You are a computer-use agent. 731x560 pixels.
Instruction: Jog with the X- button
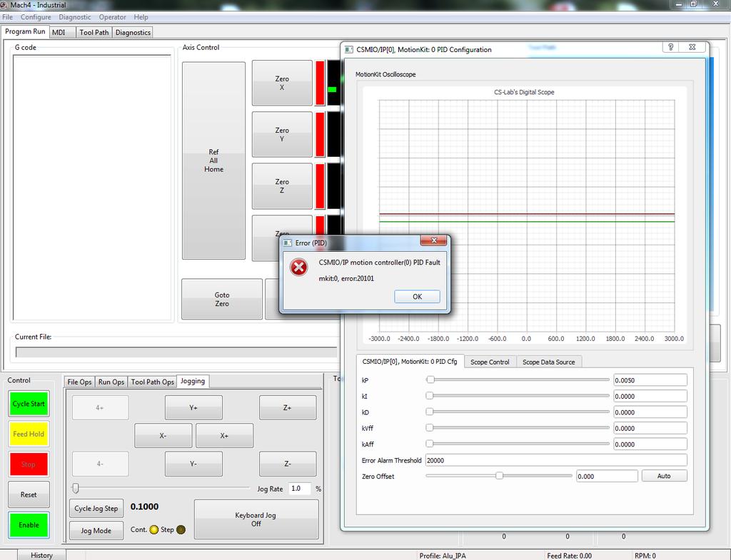pos(163,436)
